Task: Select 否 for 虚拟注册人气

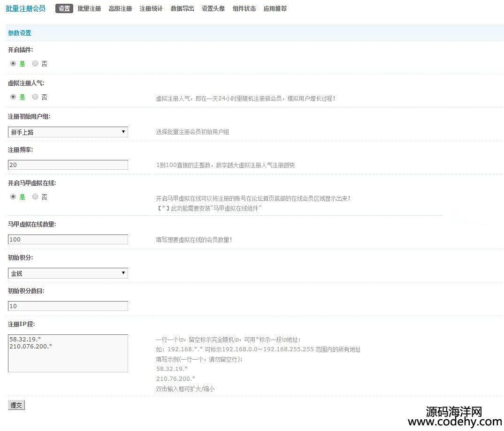Action: pos(35,97)
